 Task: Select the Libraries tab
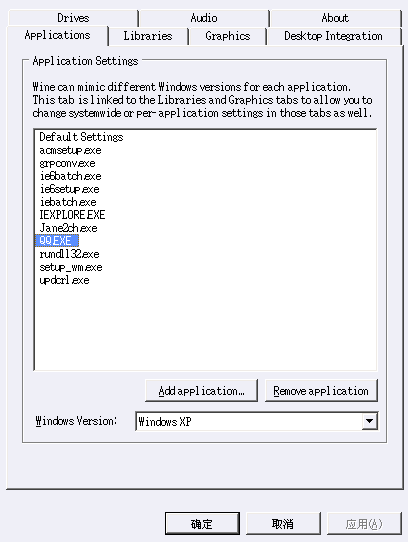click(148, 36)
